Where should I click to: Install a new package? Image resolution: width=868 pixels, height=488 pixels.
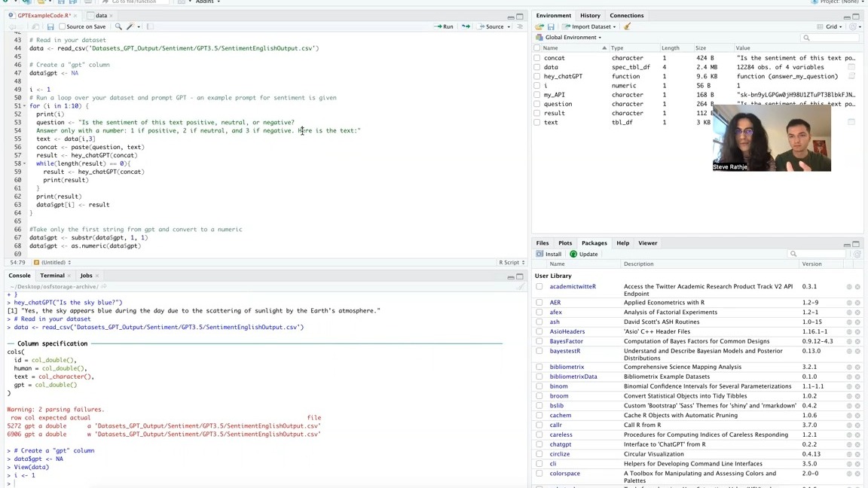click(x=549, y=255)
